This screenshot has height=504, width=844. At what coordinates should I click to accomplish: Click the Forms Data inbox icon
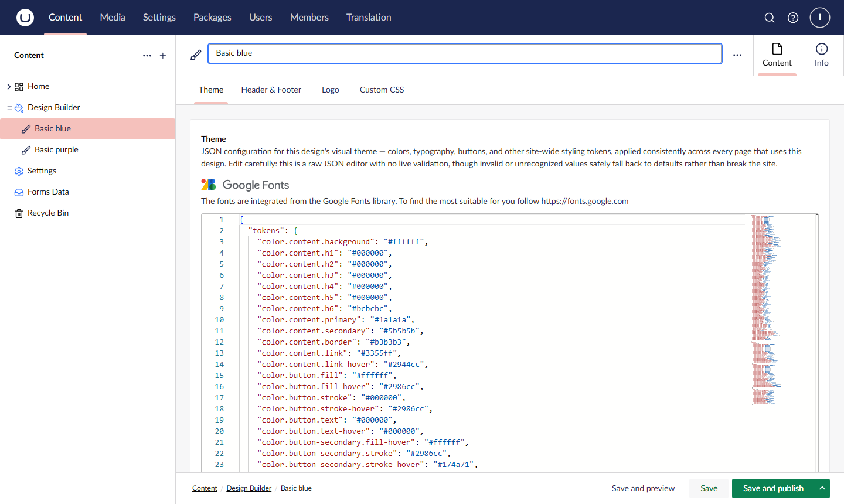click(x=19, y=192)
